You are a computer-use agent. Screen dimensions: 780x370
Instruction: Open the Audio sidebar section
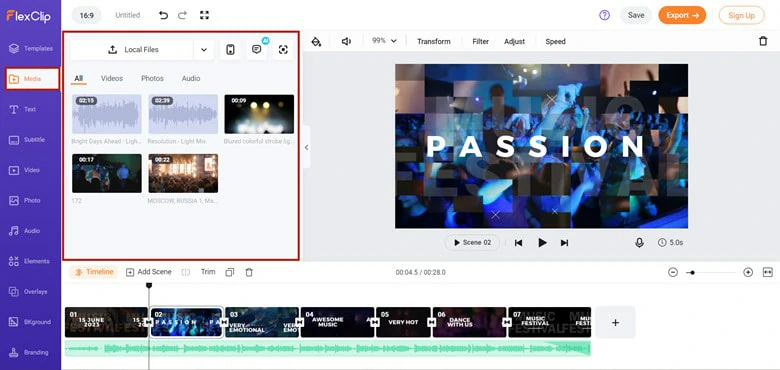click(24, 231)
